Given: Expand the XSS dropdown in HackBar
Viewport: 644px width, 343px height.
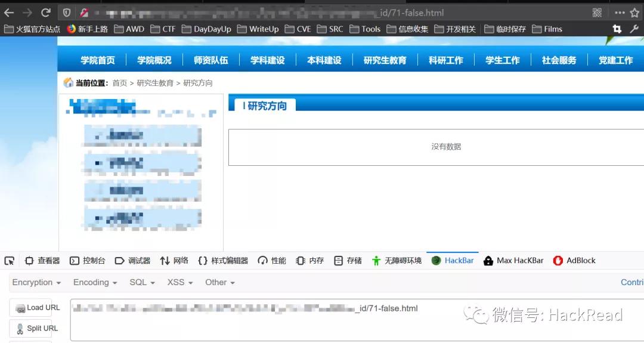Looking at the screenshot, I should 180,283.
